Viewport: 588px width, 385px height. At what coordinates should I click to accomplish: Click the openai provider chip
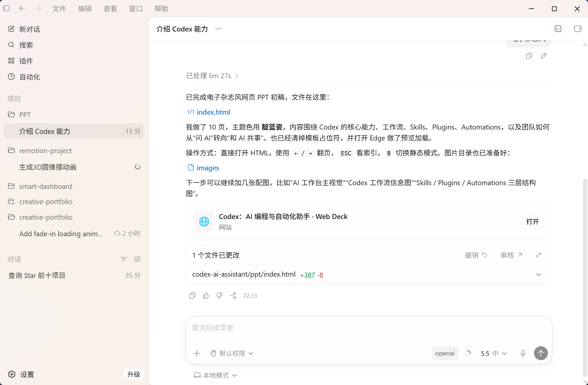445,354
